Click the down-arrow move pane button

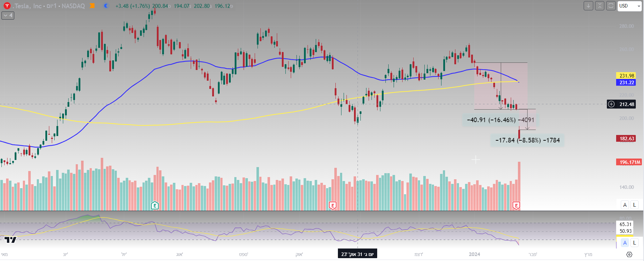coord(588,6)
